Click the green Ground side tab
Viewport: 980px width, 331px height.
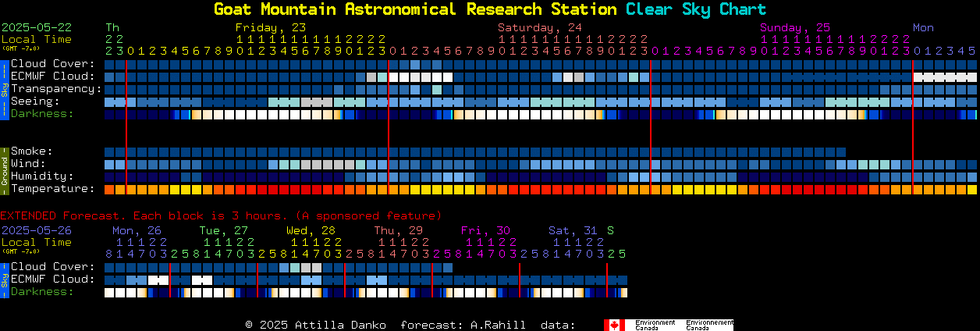coord(4,170)
